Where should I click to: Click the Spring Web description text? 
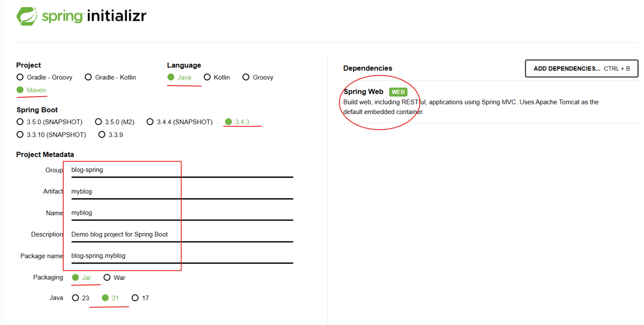tap(471, 107)
